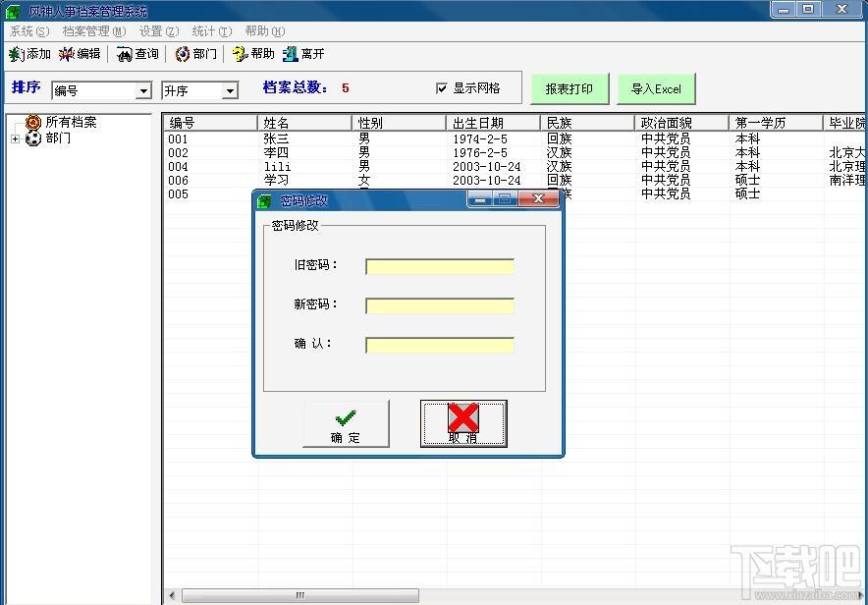Click the green check icon on 确定
This screenshot has height=605, width=868.
click(x=346, y=418)
